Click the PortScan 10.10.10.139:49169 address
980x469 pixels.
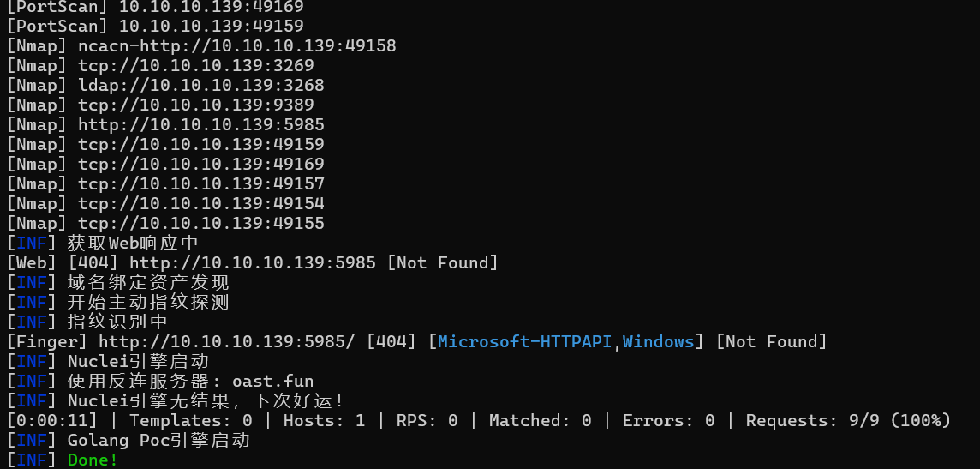tap(212, 6)
